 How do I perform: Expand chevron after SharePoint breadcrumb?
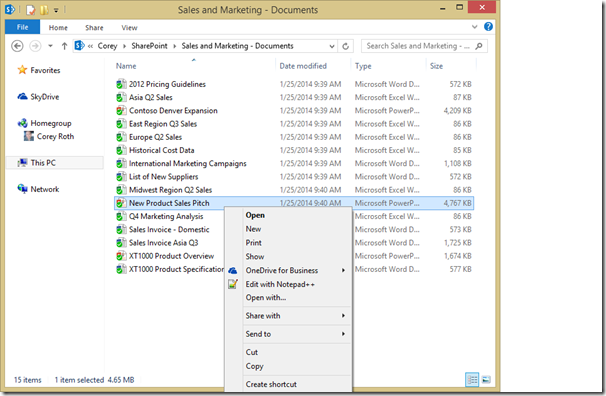(175, 46)
